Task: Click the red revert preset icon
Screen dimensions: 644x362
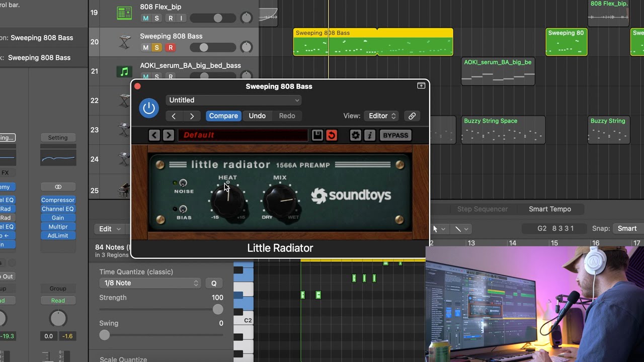Action: tap(332, 135)
